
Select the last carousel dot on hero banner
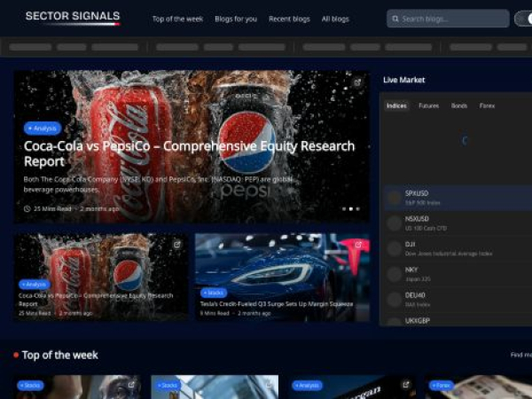click(x=356, y=209)
